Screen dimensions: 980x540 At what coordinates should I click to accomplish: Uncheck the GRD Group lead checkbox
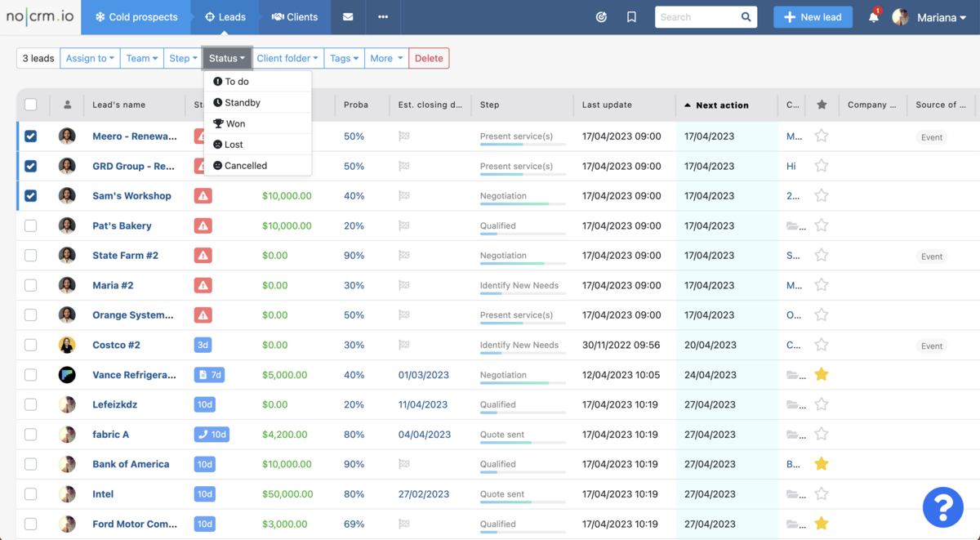[30, 166]
